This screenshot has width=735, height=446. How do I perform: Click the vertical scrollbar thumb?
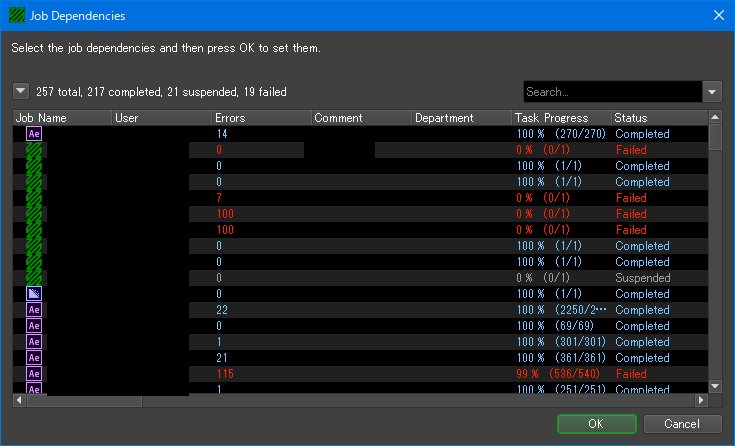[715, 137]
